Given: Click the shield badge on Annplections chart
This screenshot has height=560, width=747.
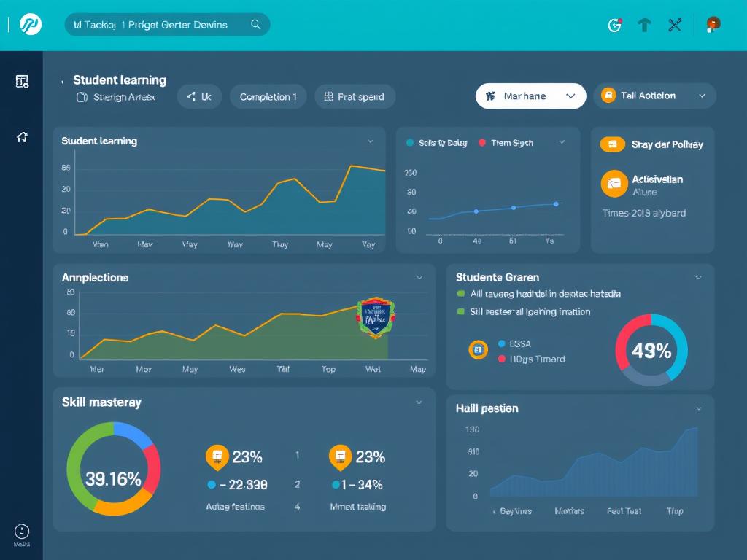Looking at the screenshot, I should click(375, 316).
